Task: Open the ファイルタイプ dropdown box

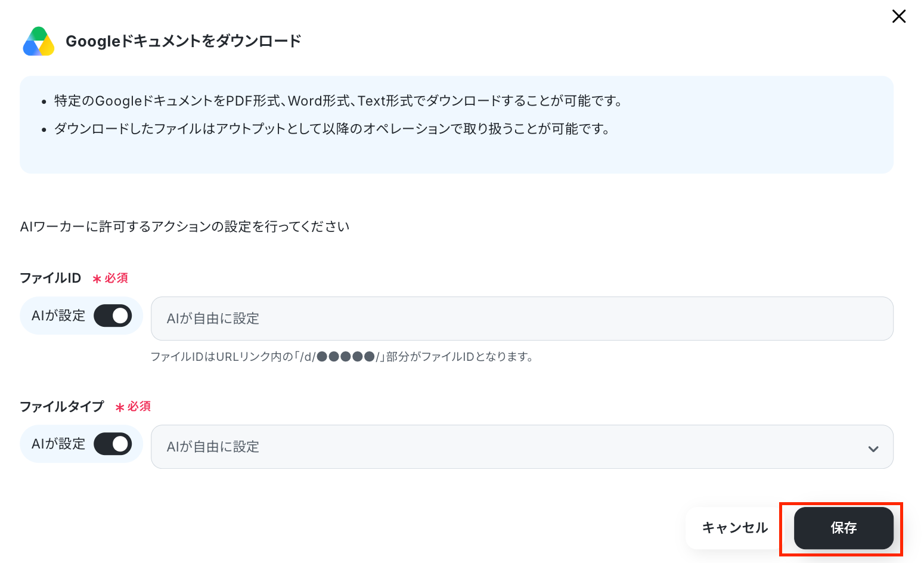Action: pos(522,447)
